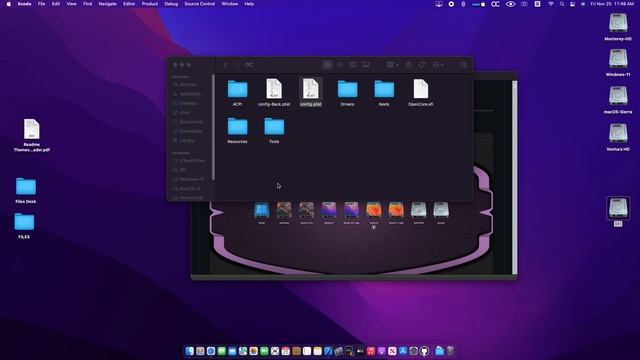Image resolution: width=640 pixels, height=360 pixels.
Task: Select Windows-11 volume in Finder sidebar
Action: click(189, 179)
